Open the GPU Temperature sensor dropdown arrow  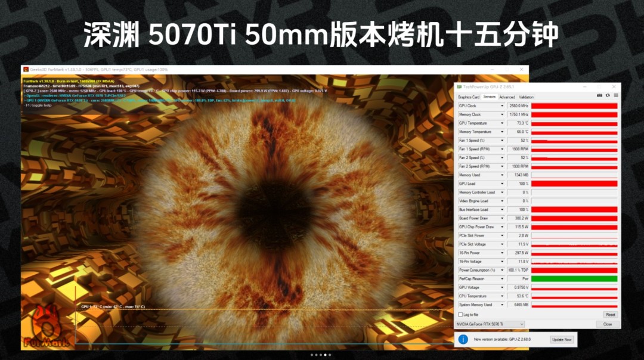502,123
